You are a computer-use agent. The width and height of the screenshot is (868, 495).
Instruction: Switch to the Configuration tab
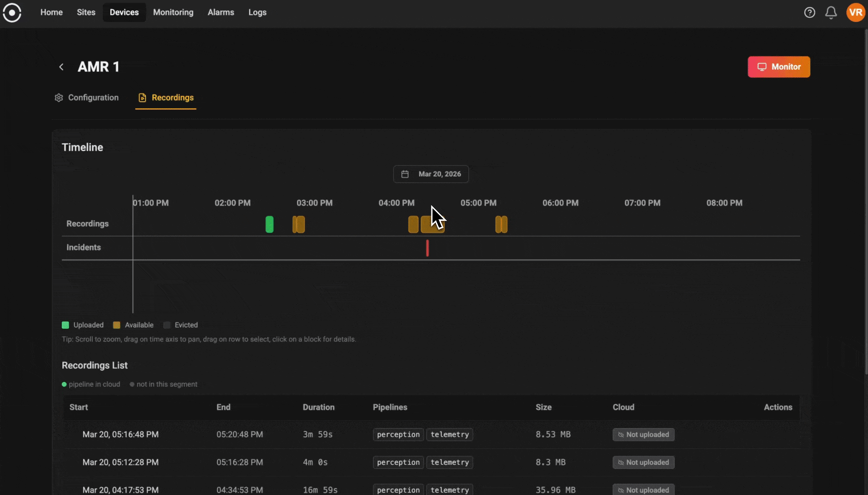(87, 98)
